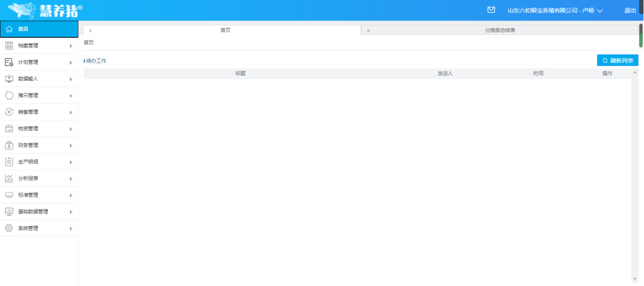The image size is (644, 286).
Task: Click the 数据输入 sidebar icon
Action: click(x=9, y=79)
